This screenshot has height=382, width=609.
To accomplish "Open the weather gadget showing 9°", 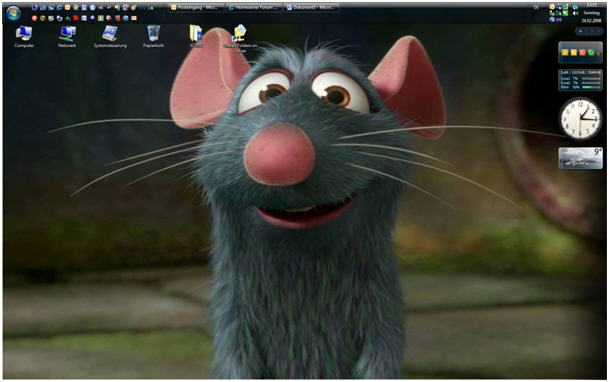I will click(580, 158).
